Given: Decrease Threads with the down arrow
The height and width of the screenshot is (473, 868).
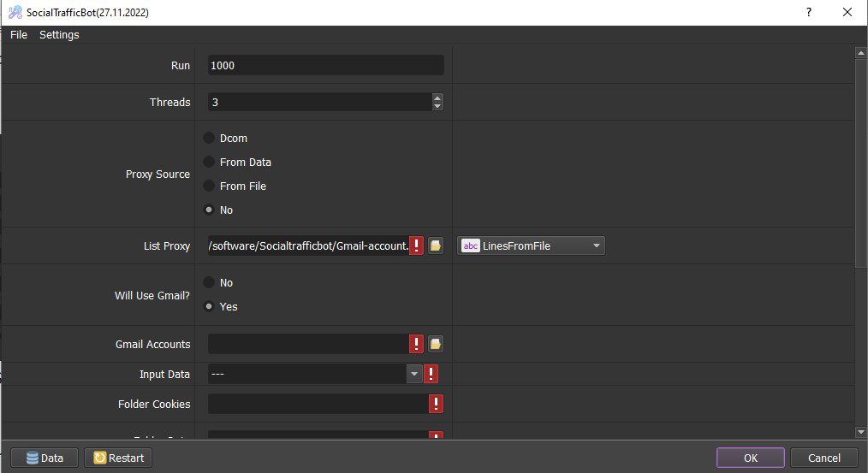Looking at the screenshot, I should (437, 106).
